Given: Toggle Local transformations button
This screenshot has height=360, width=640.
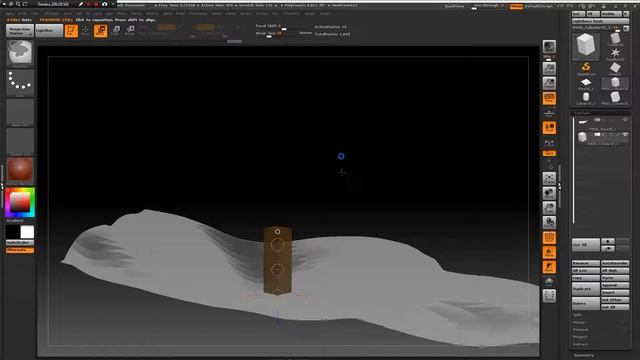Looking at the screenshot, I should (549, 127).
